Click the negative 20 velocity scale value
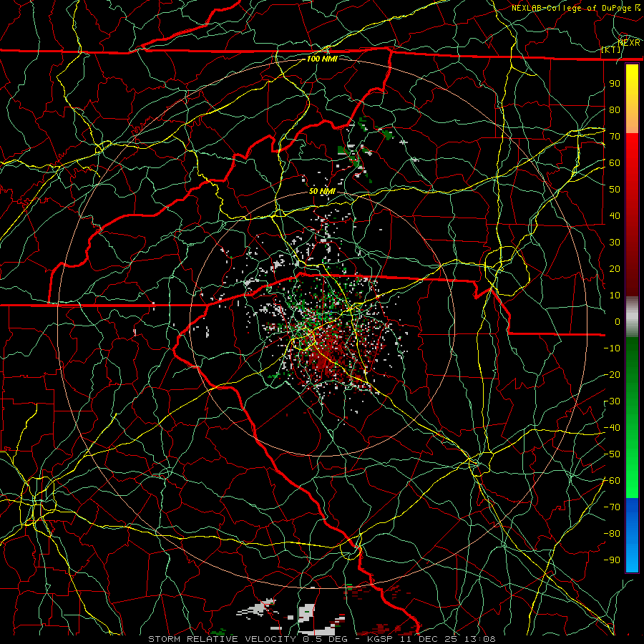This screenshot has height=644, width=644. (612, 374)
